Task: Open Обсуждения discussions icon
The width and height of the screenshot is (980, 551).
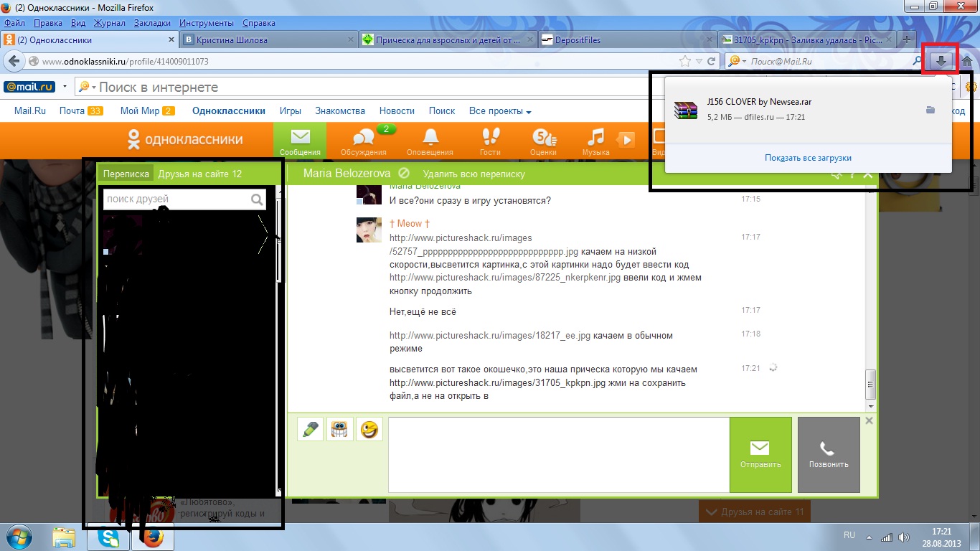Action: coord(364,141)
